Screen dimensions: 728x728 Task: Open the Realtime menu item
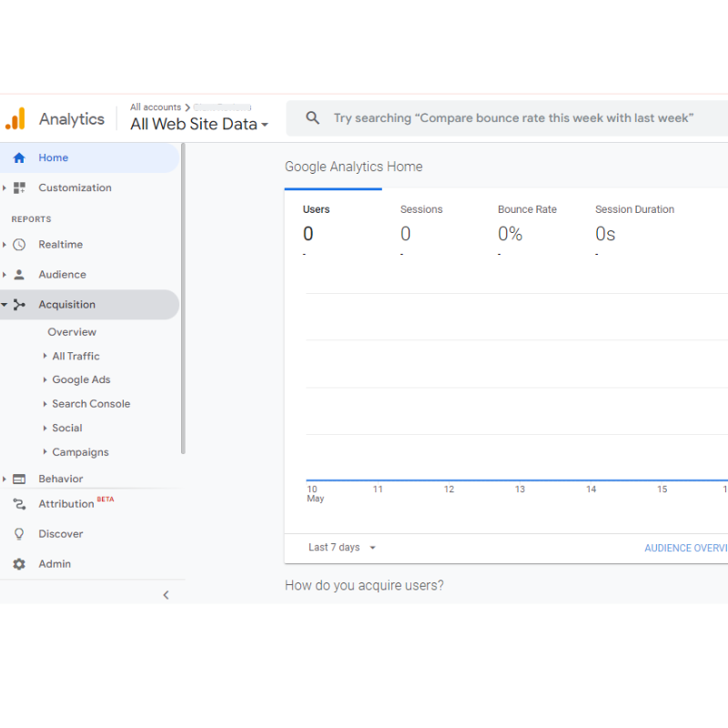tap(89, 245)
